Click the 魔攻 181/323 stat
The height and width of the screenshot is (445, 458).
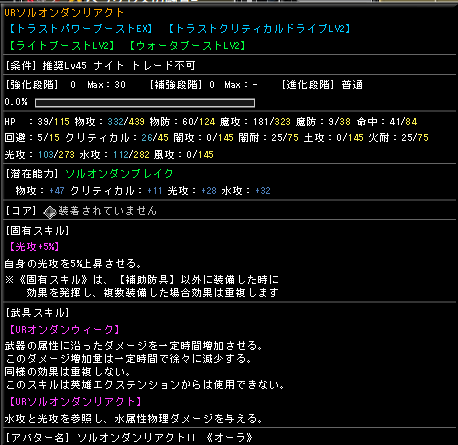255,122
